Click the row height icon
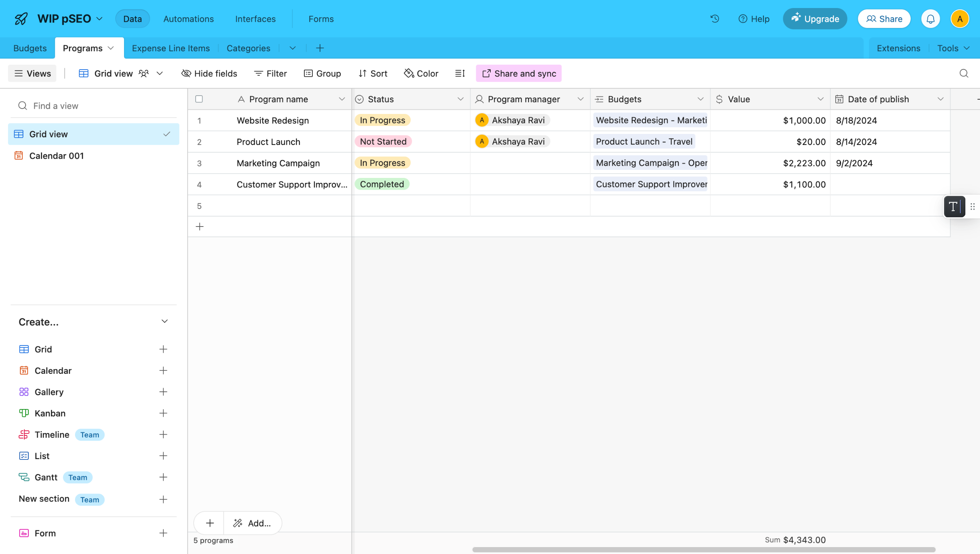This screenshot has width=980, height=554. (x=460, y=73)
